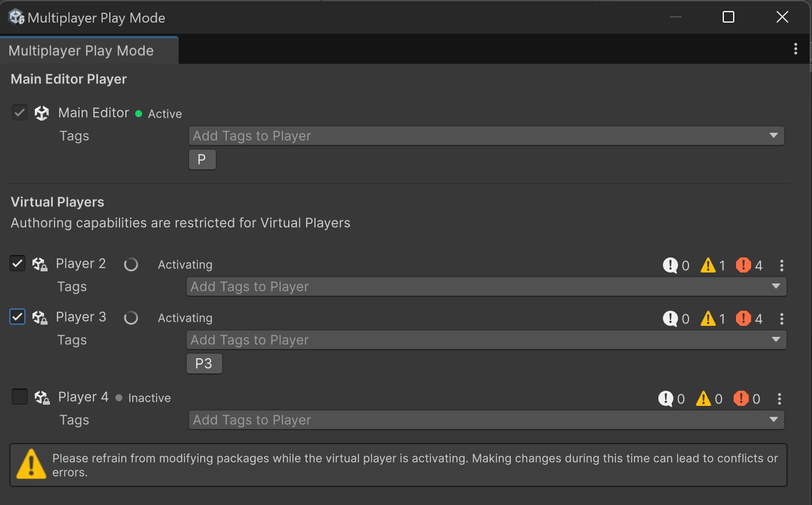Viewport: 812px width, 505px height.
Task: Maximize the Multiplayer Play Mode window
Action: (x=728, y=17)
